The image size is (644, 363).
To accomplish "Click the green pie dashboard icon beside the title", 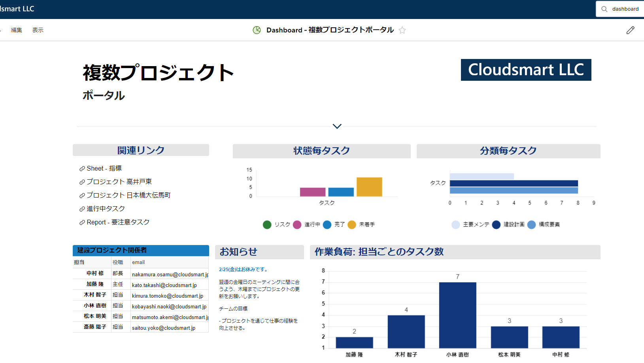I will (x=258, y=30).
